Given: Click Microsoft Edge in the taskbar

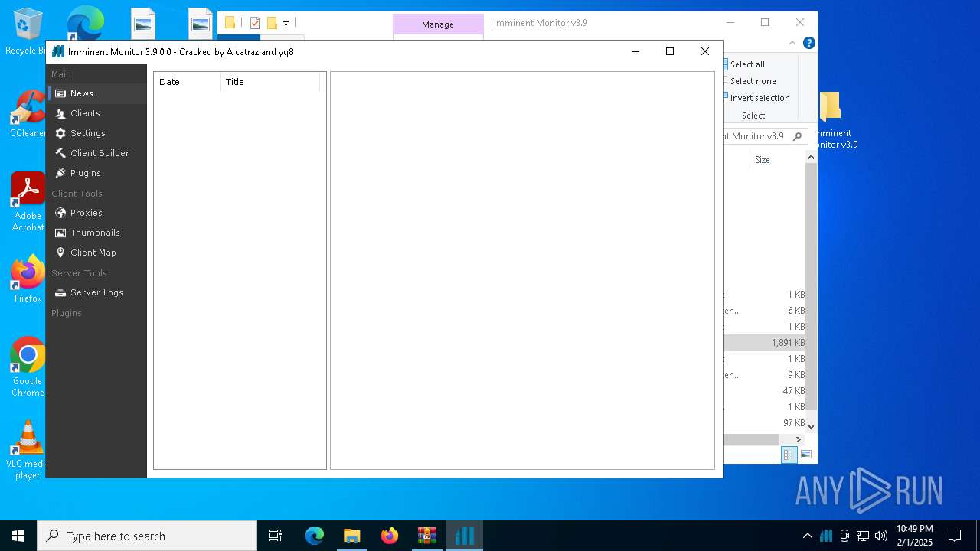Looking at the screenshot, I should point(315,536).
